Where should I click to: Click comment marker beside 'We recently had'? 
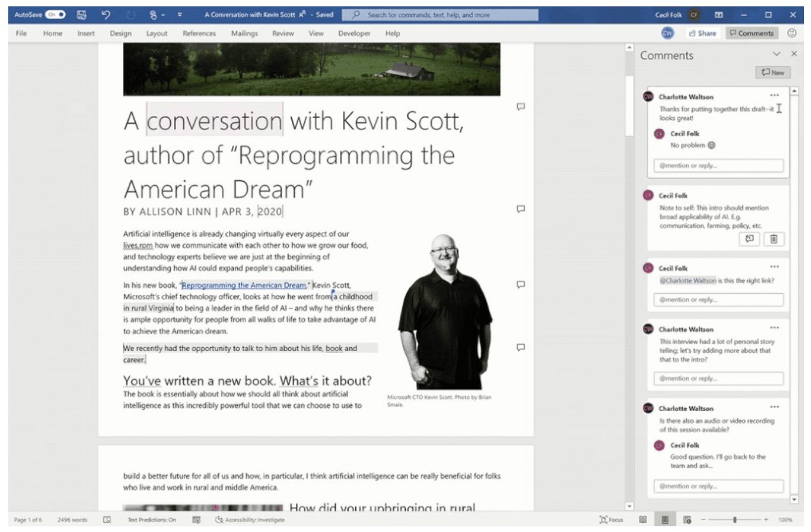pyautogui.click(x=520, y=347)
